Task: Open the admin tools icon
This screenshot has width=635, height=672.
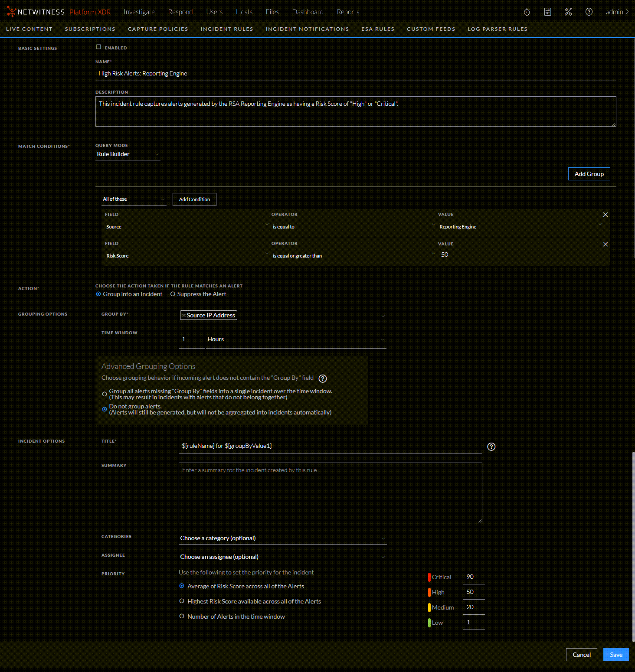Action: [568, 12]
